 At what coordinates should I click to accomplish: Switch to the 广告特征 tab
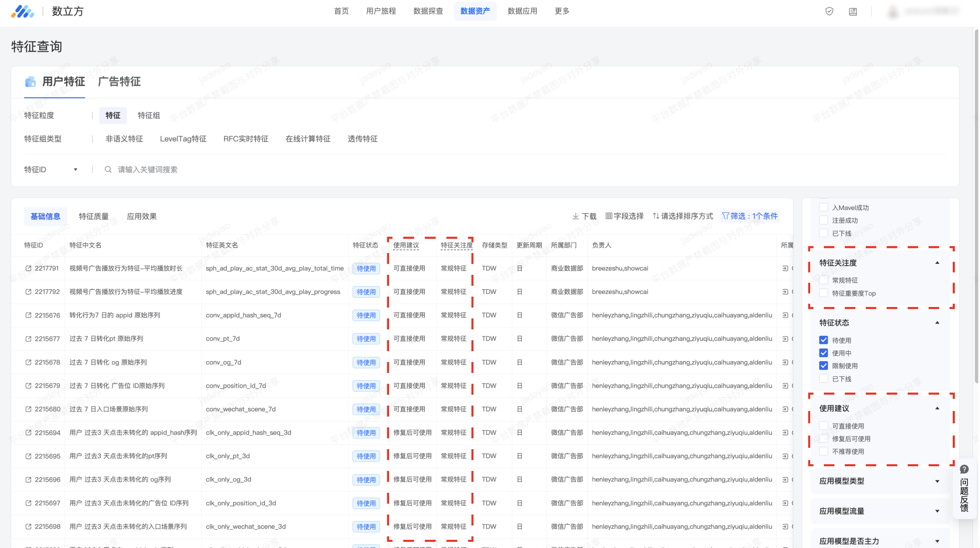click(119, 82)
